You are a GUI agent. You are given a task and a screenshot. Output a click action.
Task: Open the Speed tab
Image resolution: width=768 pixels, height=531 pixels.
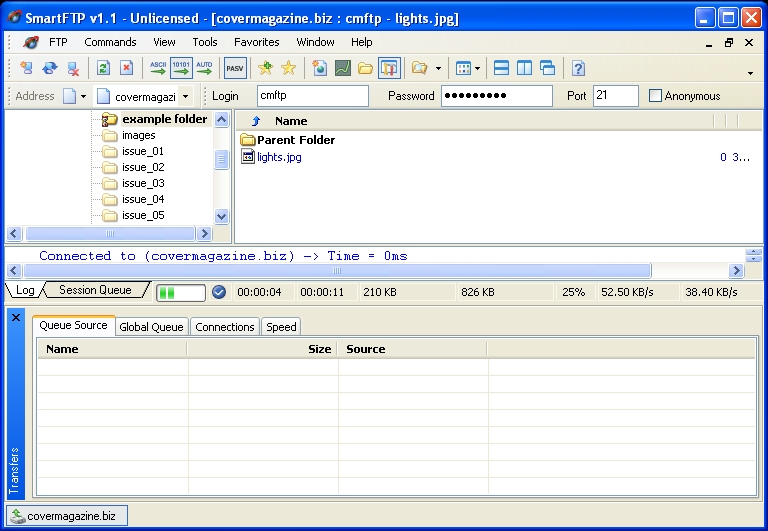pyautogui.click(x=281, y=327)
